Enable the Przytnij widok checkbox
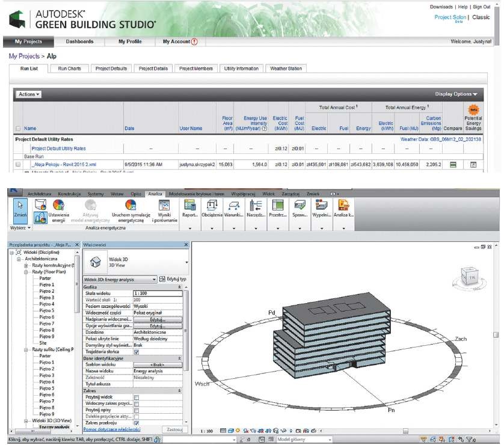 tap(137, 397)
